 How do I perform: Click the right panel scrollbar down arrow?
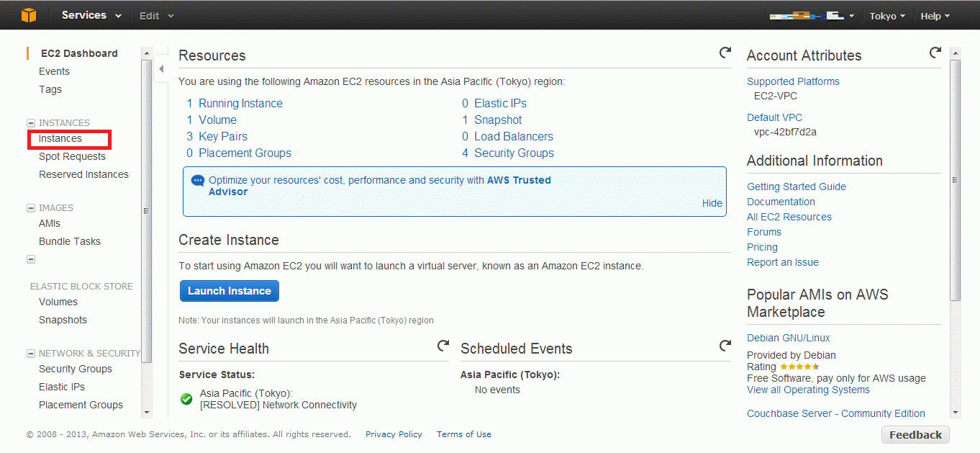[x=956, y=412]
